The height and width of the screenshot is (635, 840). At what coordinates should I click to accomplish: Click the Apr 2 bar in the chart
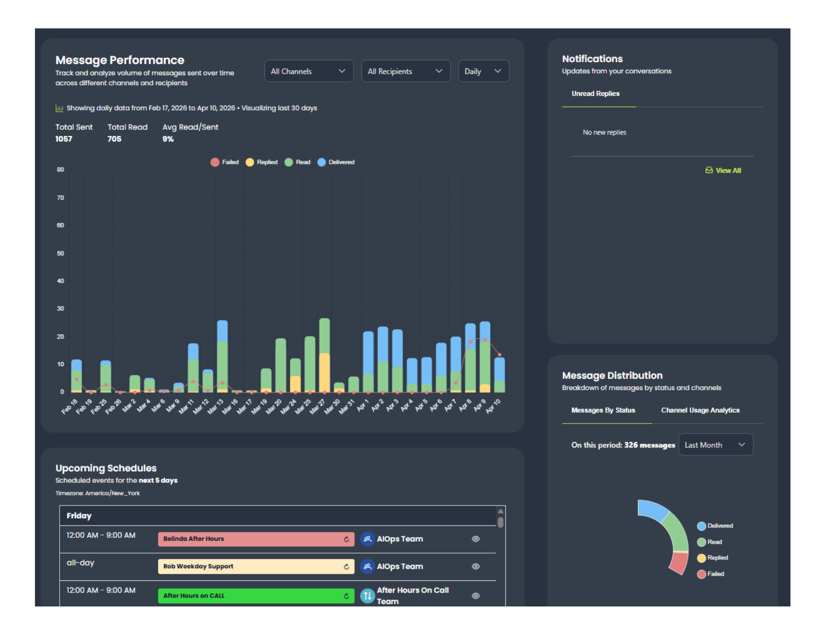pos(383,360)
